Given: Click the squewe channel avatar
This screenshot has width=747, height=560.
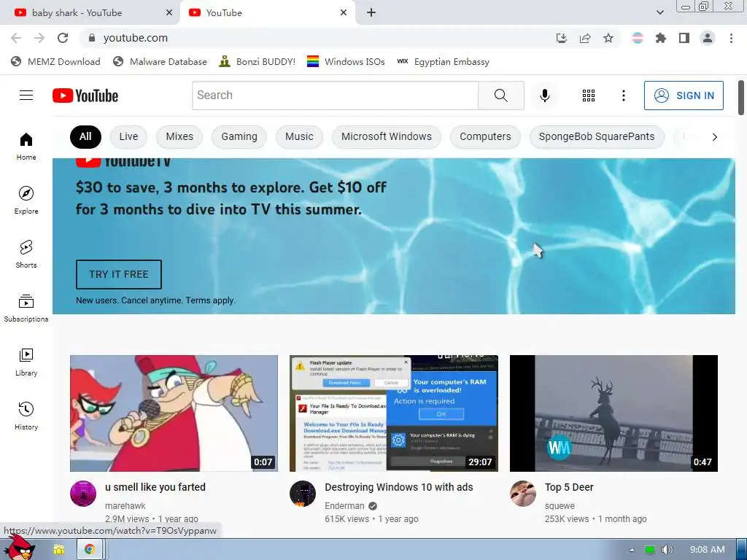Looking at the screenshot, I should 523,494.
